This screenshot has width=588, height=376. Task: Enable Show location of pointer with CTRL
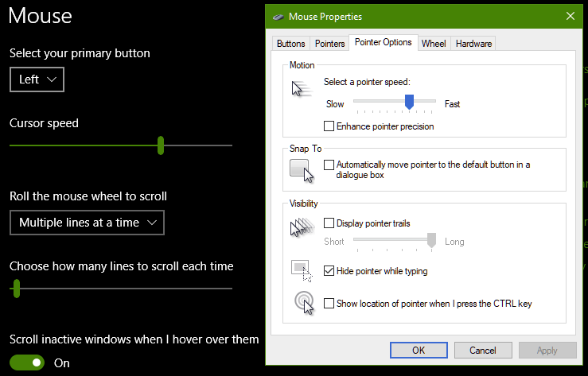coord(329,304)
